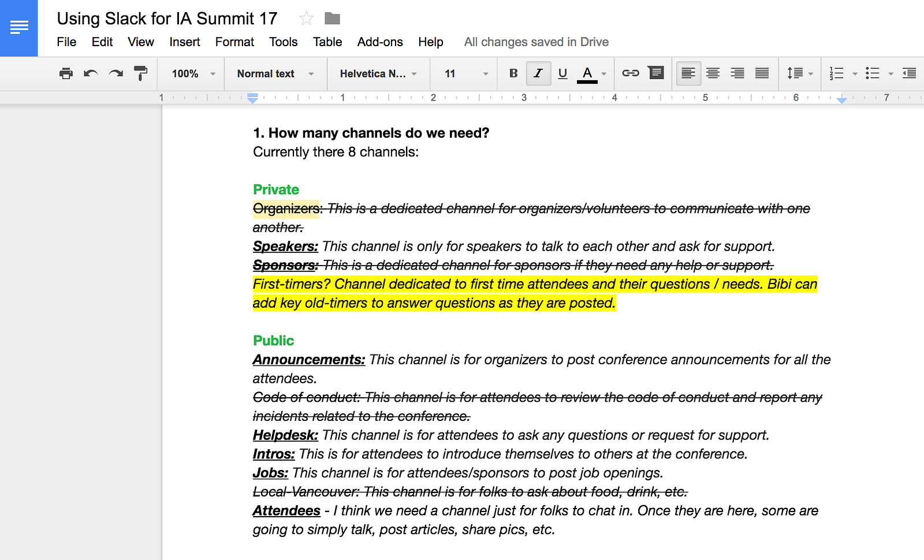Toggle italic formatting off
The height and width of the screenshot is (560, 924).
tap(538, 73)
